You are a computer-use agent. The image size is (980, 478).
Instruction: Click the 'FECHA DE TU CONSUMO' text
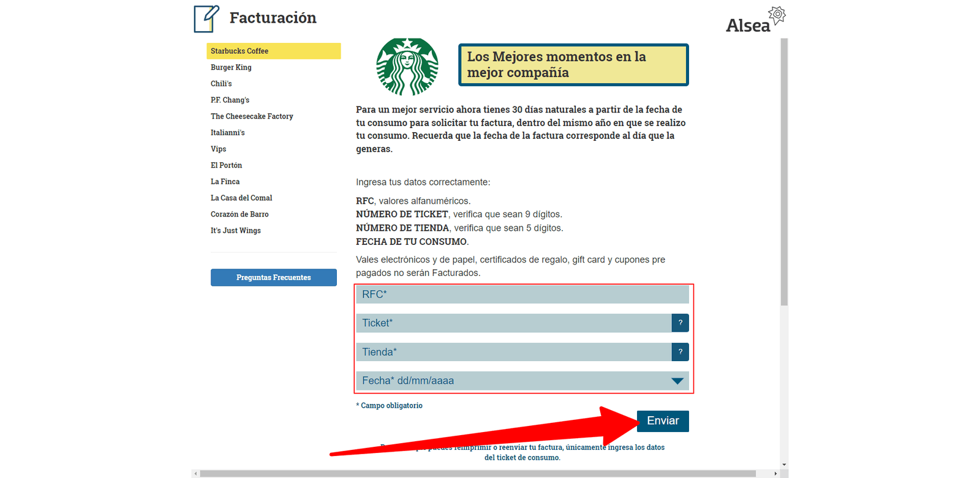coord(412,242)
